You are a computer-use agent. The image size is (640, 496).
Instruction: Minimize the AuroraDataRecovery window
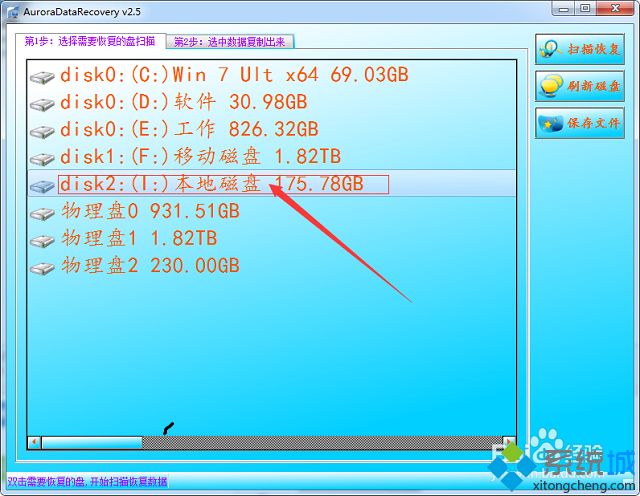coord(563,9)
